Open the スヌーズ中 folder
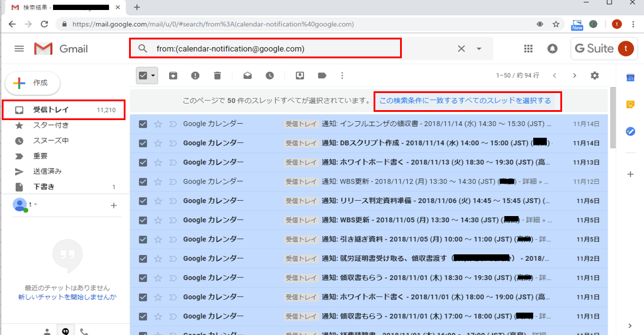 pos(51,141)
